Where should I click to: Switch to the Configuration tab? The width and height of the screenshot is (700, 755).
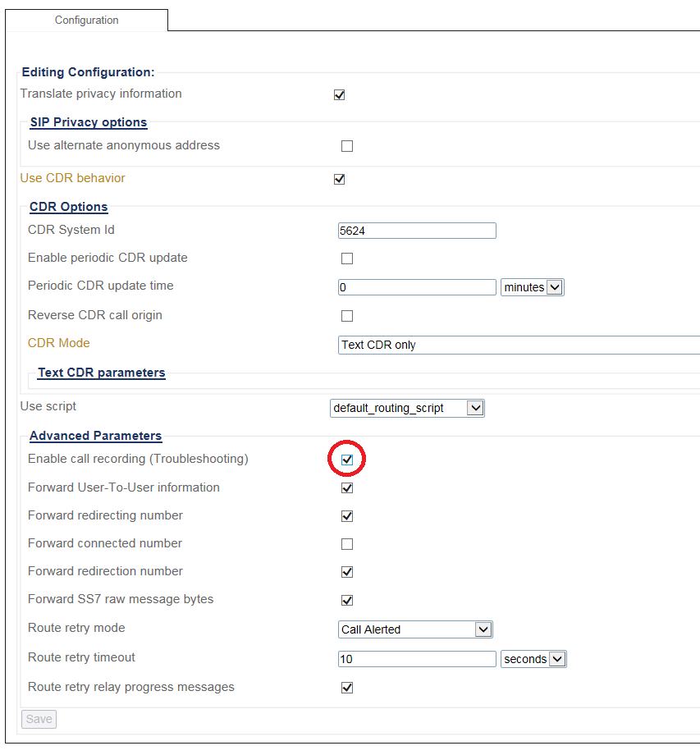click(87, 20)
